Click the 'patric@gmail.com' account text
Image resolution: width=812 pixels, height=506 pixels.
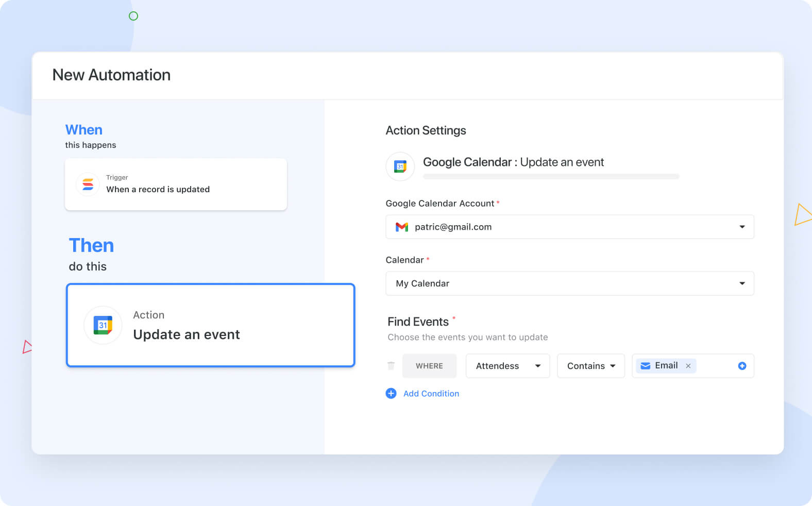[453, 227]
